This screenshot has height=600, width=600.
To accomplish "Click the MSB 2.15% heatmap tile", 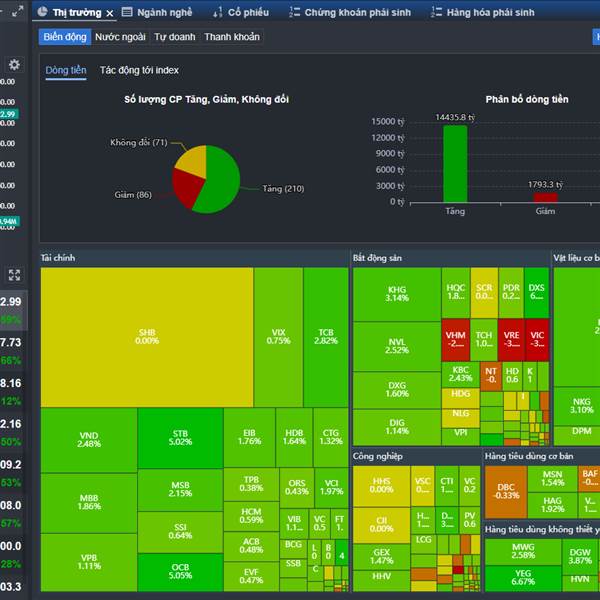I will coord(180,490).
